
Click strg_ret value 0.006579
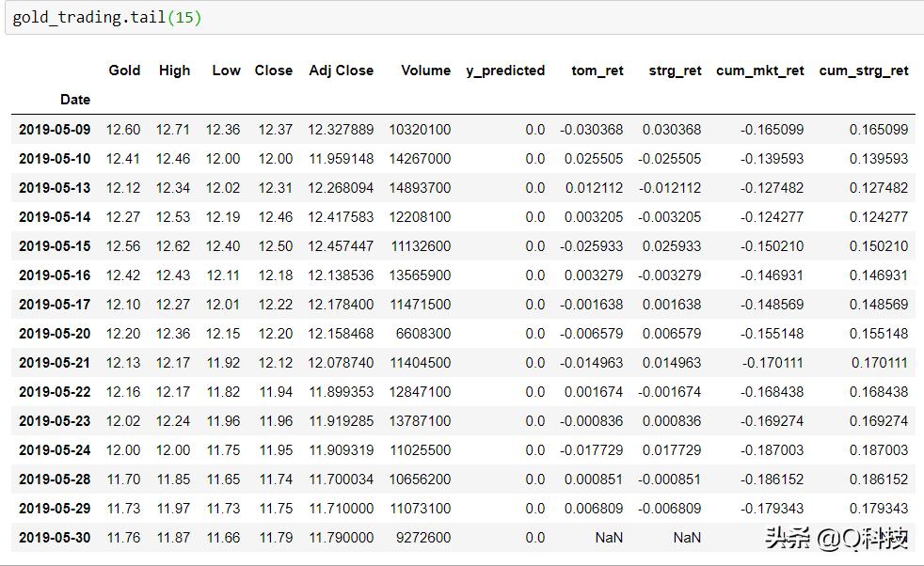672,334
